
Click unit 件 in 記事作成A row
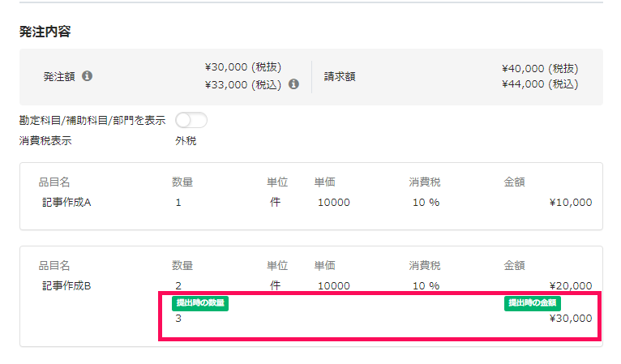pyautogui.click(x=276, y=203)
